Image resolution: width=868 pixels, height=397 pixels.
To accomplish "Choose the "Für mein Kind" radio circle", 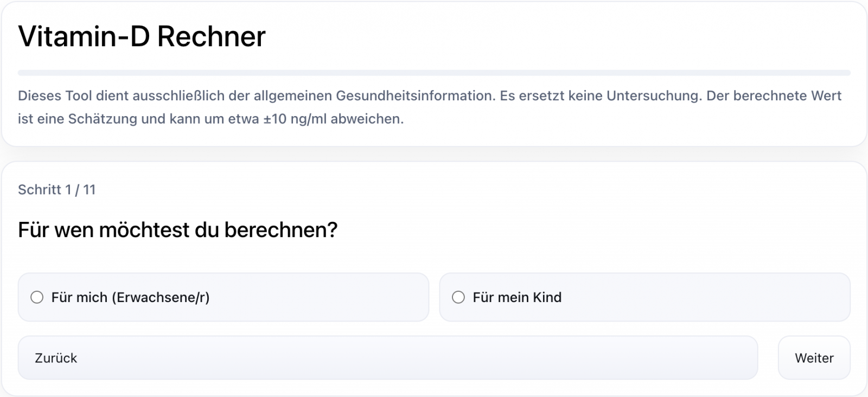I will [458, 297].
